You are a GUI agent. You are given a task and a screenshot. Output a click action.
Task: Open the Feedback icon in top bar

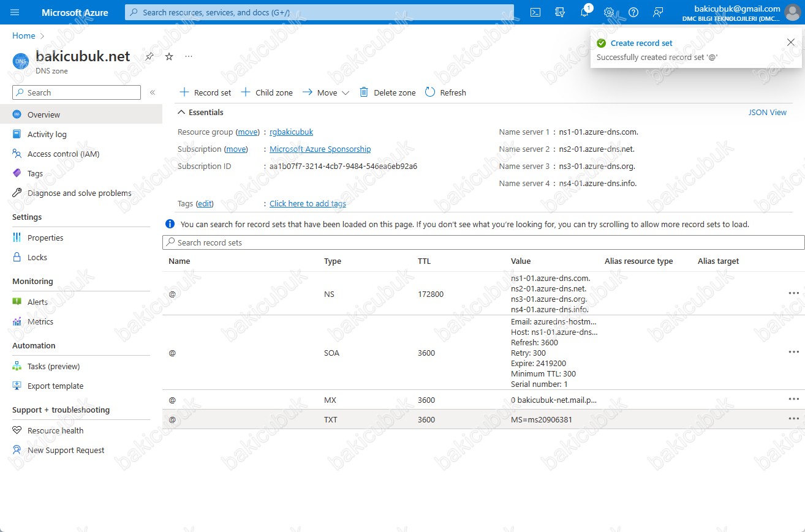point(658,12)
